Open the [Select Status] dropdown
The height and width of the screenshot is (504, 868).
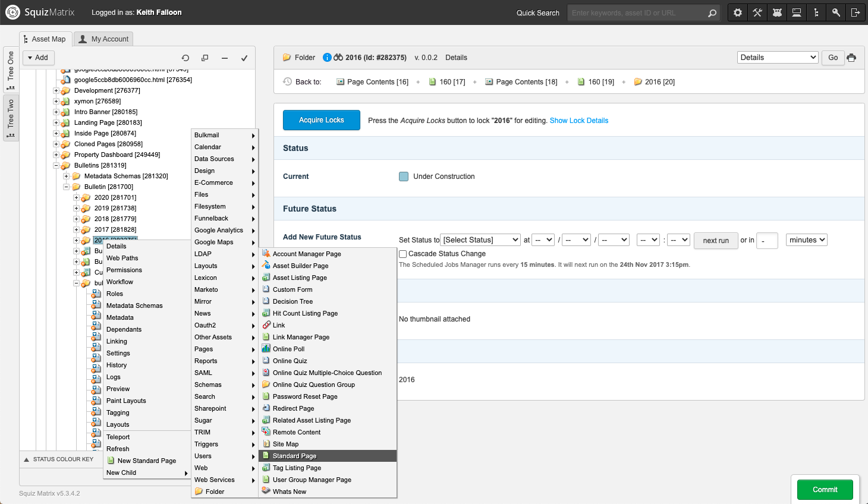(480, 240)
